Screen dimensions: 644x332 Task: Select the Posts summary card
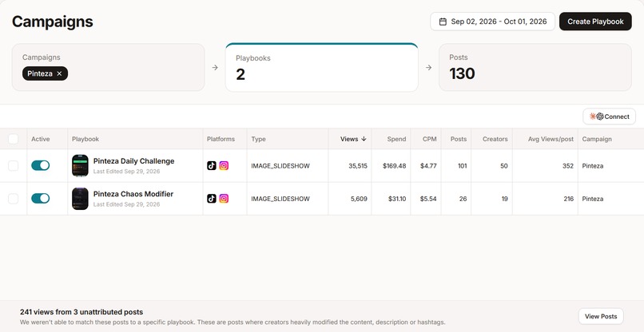click(x=535, y=67)
